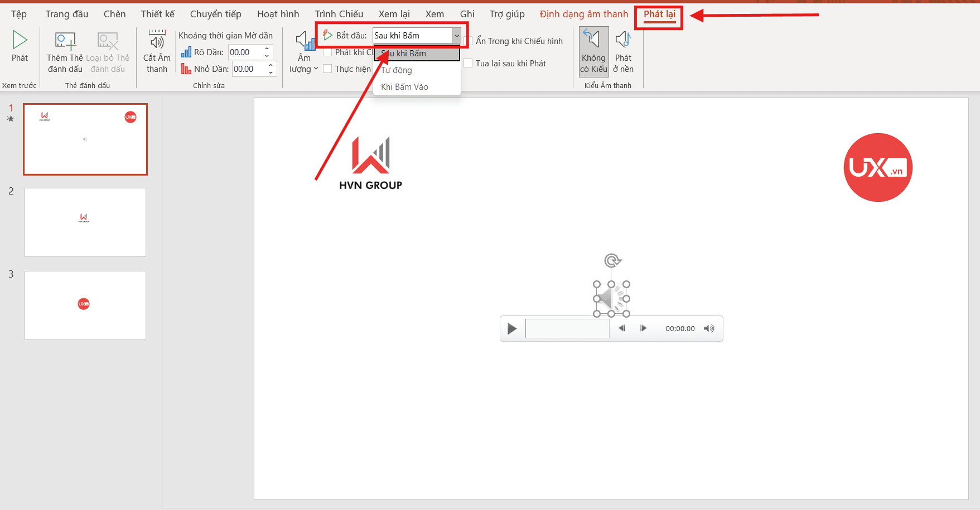Image resolution: width=980 pixels, height=510 pixels.
Task: Click the Thêm Thẻ đánh dấu bookmark icon
Action: (64, 40)
